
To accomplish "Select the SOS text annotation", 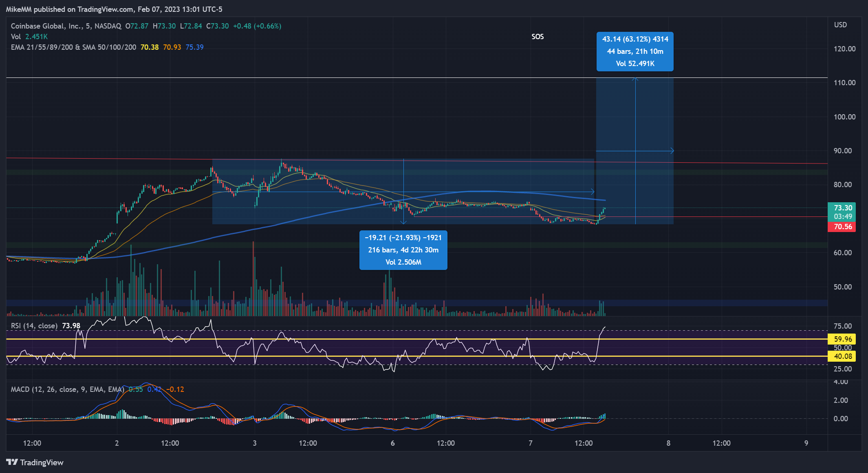I will [x=538, y=37].
